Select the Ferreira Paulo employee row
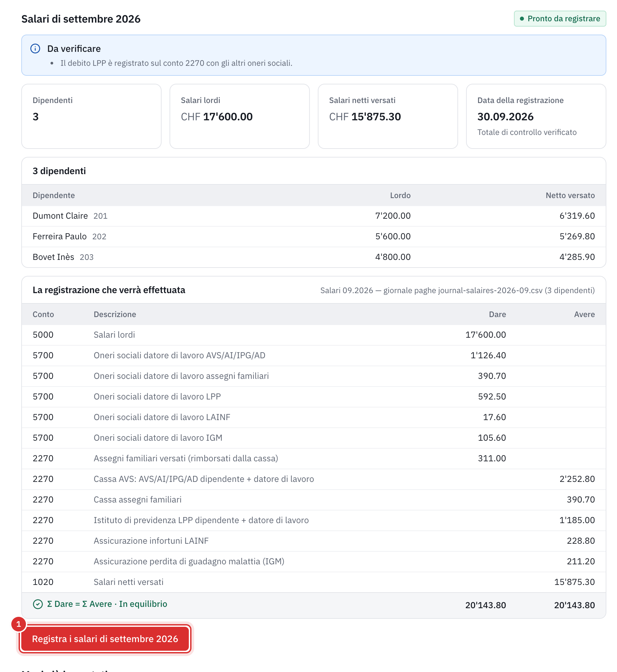The height and width of the screenshot is (672, 617). coord(313,237)
